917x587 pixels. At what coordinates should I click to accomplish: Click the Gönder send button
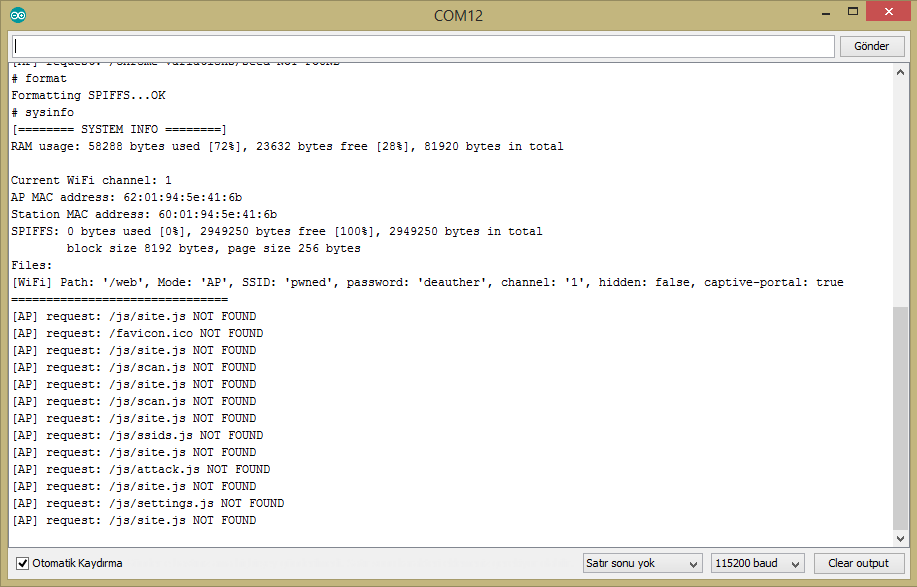tap(870, 45)
